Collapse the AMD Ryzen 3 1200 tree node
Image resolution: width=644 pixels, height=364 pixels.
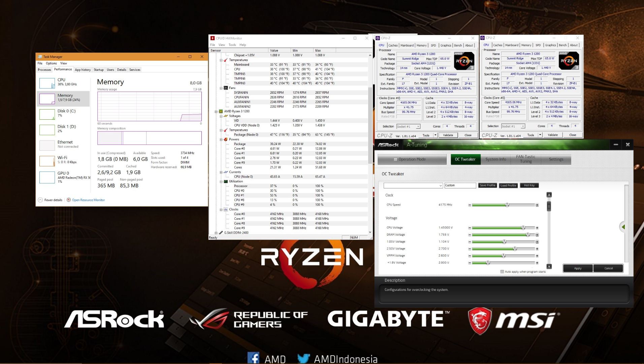tap(216, 111)
